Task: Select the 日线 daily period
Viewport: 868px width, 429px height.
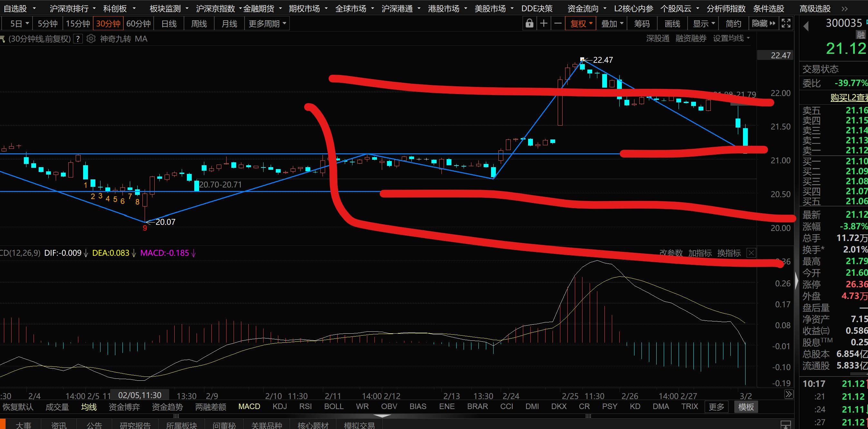Action: pyautogui.click(x=169, y=24)
